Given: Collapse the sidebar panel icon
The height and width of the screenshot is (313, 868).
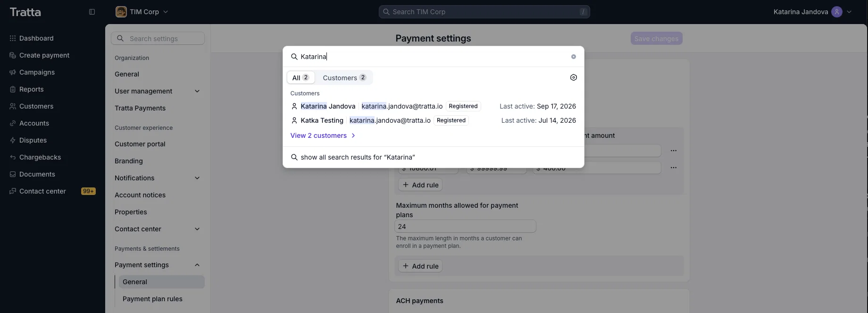Looking at the screenshot, I should click(92, 12).
